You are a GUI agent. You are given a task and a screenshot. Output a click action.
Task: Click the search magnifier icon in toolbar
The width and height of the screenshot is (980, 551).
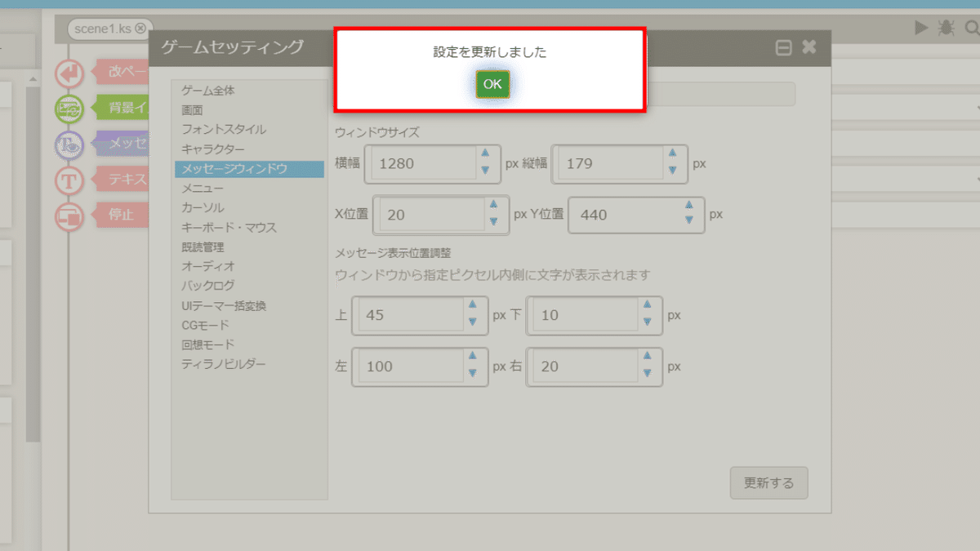971,29
